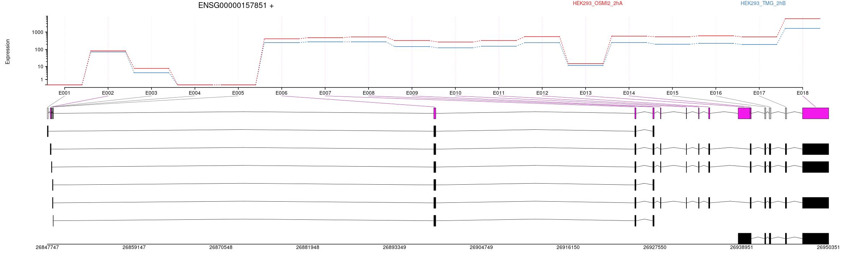Image resolution: width=868 pixels, height=253 pixels.
Task: Click genomic coordinate 26847747
Action: 47,248
